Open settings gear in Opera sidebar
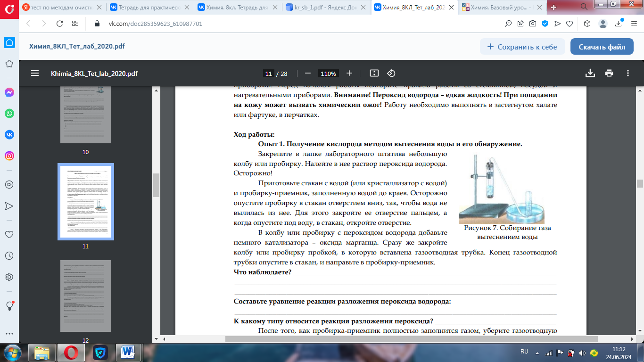This screenshot has width=644, height=362. (9, 277)
